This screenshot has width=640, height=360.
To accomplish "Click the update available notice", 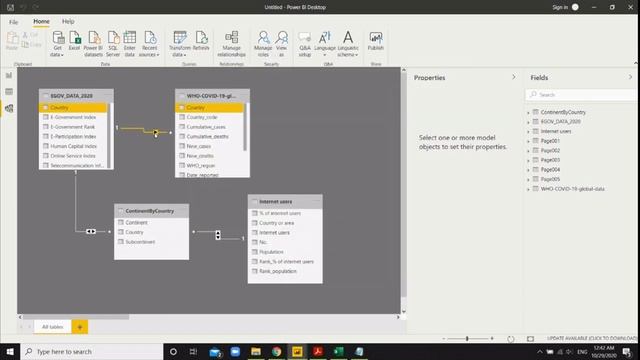I will click(x=592, y=338).
